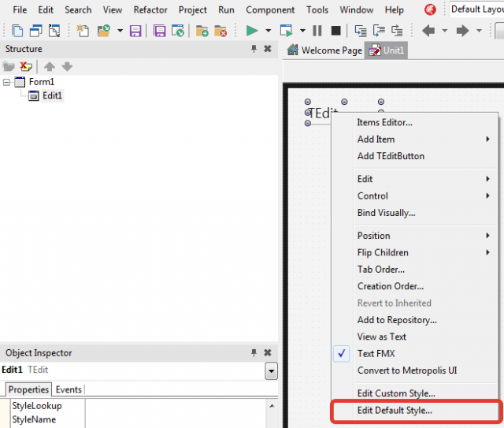
Task: Pin the Structure panel
Action: (254, 49)
